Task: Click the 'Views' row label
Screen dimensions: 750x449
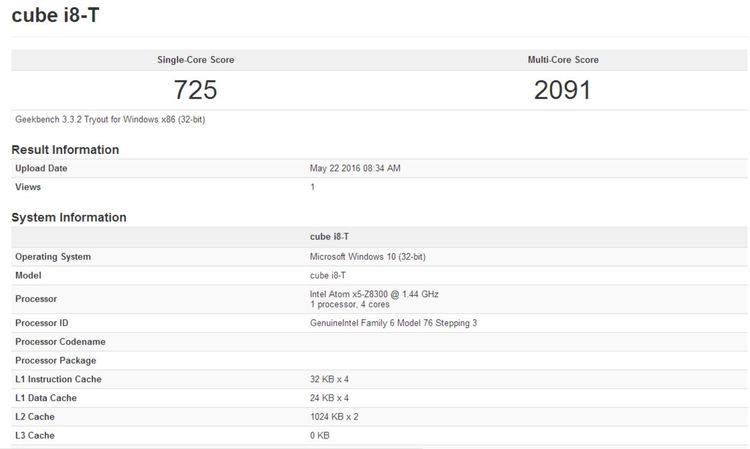Action: click(x=28, y=187)
